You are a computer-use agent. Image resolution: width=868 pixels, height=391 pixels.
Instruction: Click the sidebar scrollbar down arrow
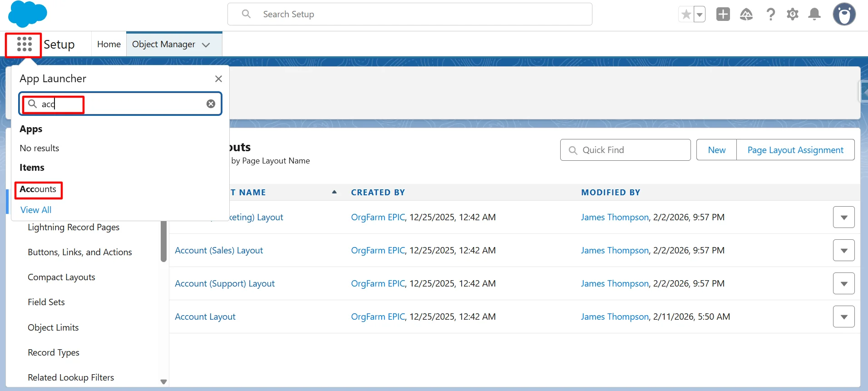[x=164, y=382]
